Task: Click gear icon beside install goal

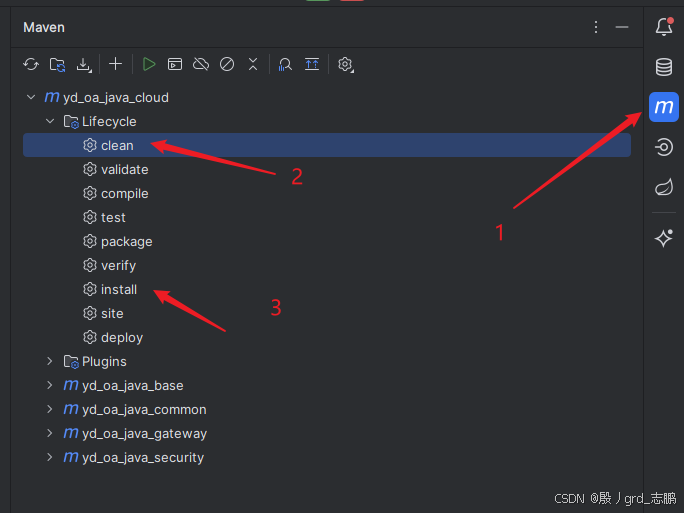Action: tap(90, 289)
